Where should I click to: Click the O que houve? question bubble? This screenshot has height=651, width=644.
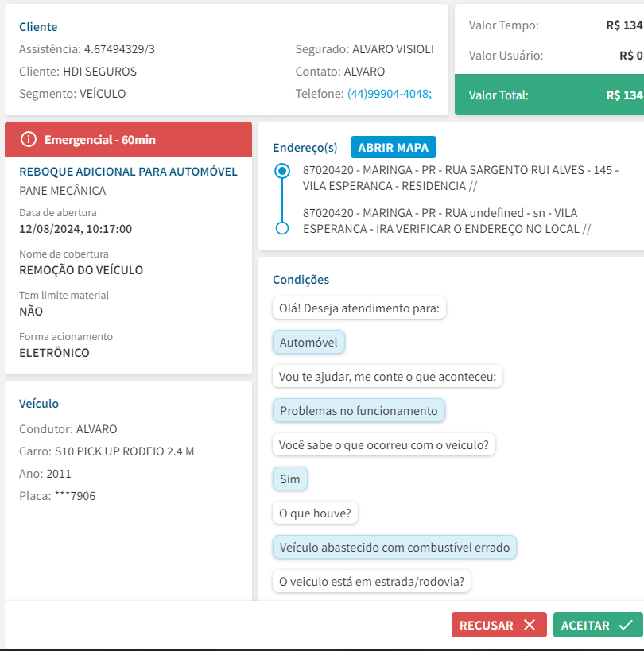coord(315,513)
